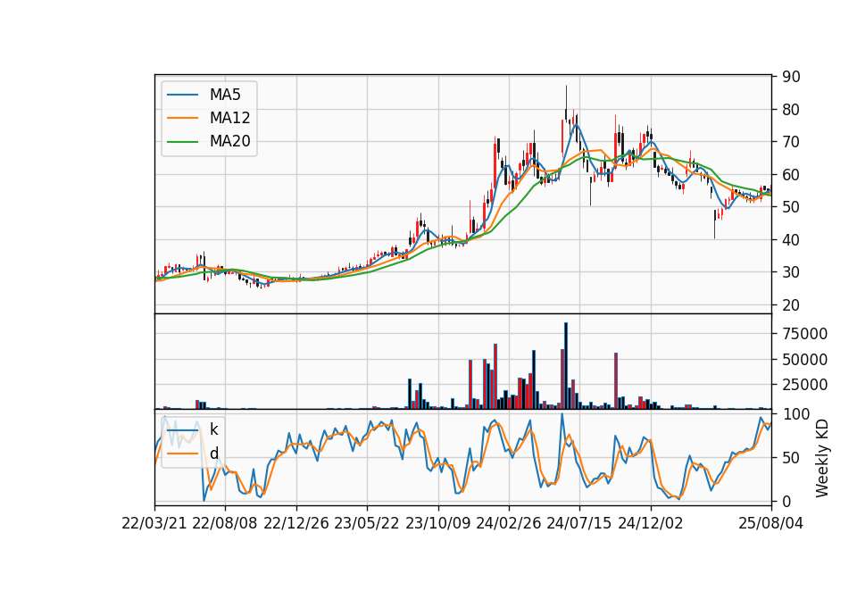857x616 pixels.
Task: Click the 22/08/08 date label
Action: coord(225,523)
